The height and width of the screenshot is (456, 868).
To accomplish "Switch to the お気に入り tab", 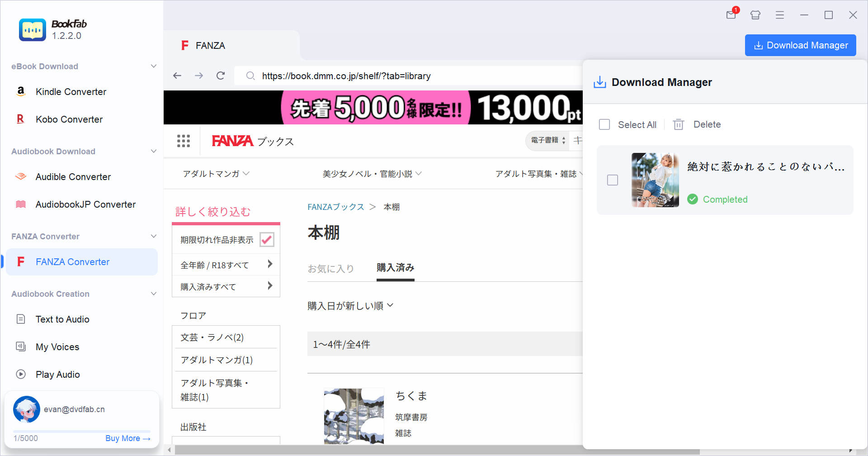I will tap(330, 268).
